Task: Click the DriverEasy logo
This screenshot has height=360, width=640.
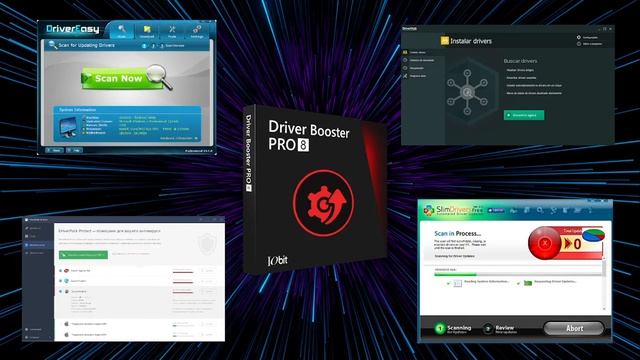Action: click(x=73, y=29)
